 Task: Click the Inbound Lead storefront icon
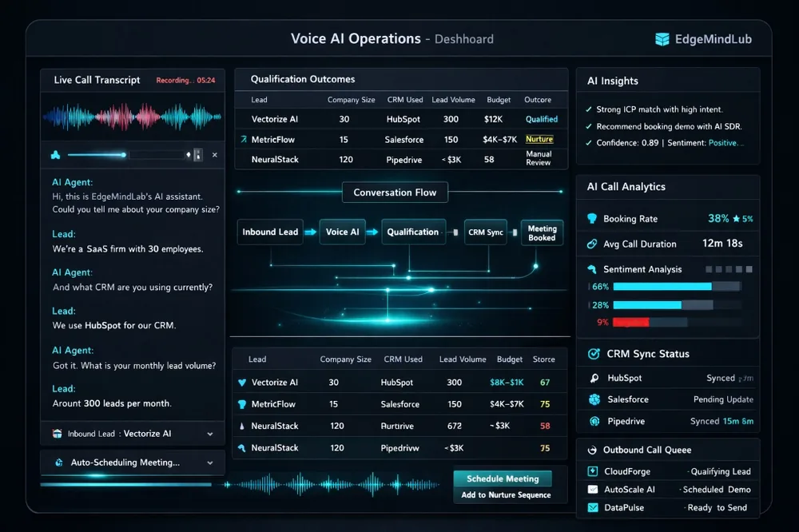(57, 434)
